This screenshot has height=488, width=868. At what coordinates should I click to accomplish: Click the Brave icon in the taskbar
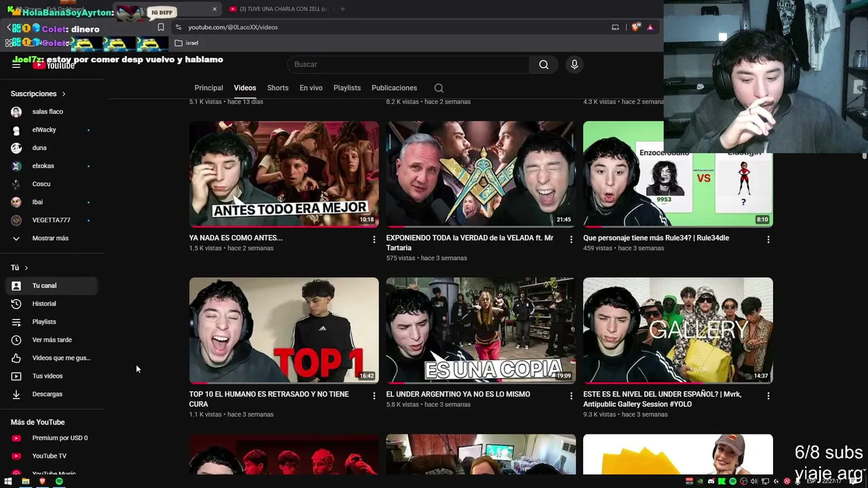[x=42, y=481]
